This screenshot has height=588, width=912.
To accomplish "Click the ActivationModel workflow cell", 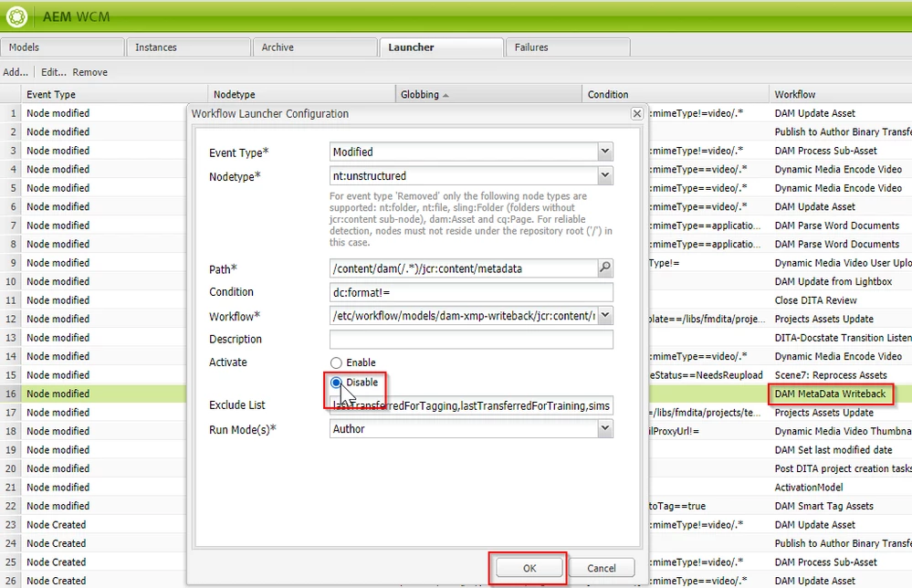I will [x=809, y=488].
